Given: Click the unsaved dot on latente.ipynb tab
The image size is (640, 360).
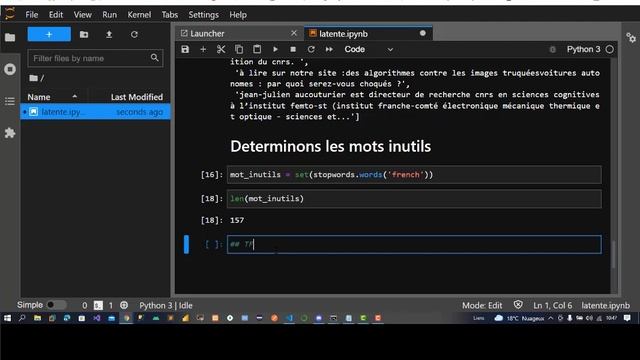Looking at the screenshot, I should coord(423,33).
